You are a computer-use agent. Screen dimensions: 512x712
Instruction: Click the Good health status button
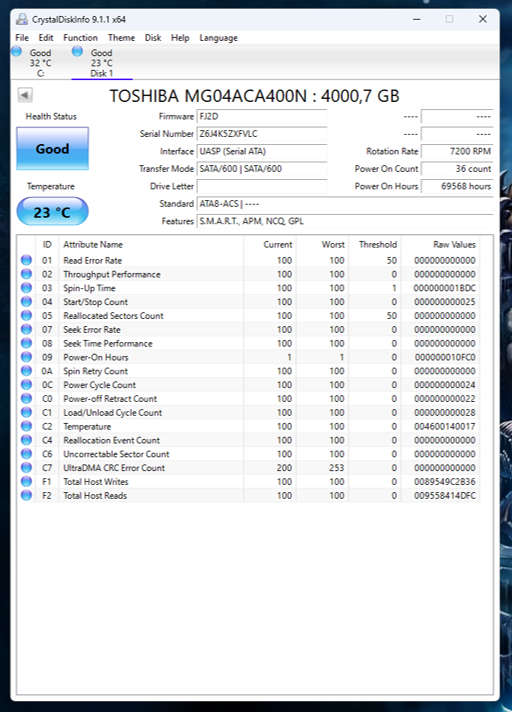(x=53, y=148)
